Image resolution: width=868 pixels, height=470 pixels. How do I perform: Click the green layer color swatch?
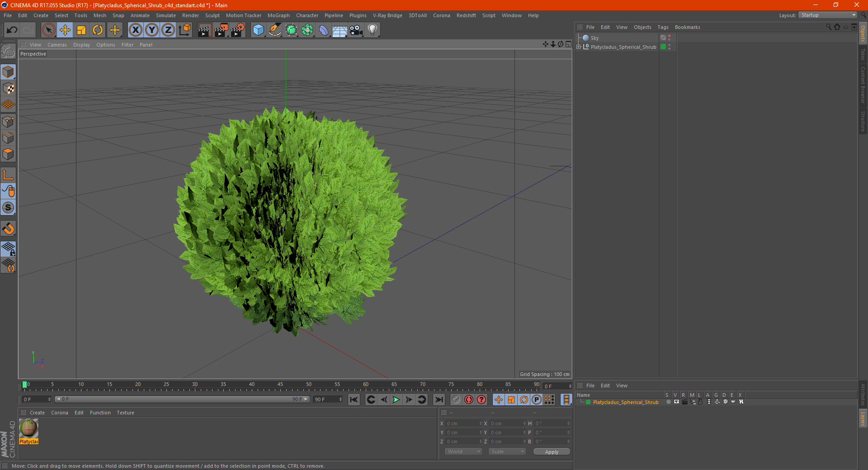(588, 402)
